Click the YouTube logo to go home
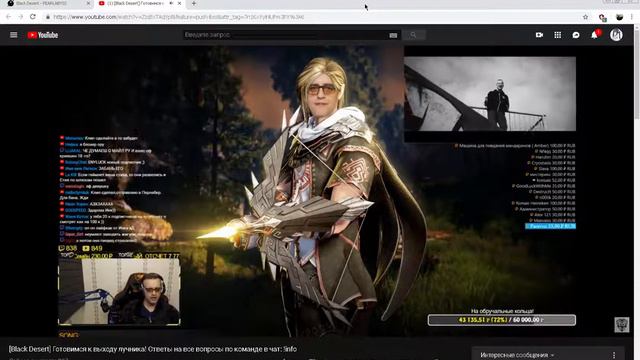640x360 pixels. pos(42,35)
